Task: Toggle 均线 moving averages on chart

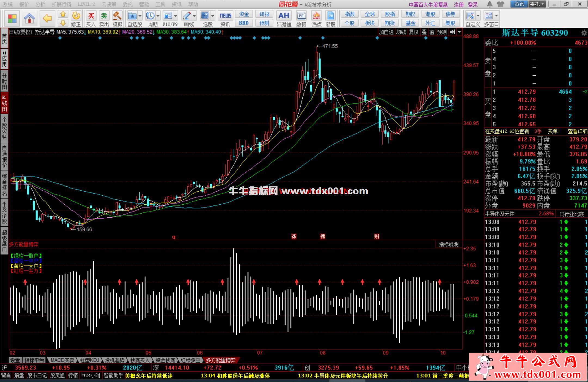Action: point(401,32)
